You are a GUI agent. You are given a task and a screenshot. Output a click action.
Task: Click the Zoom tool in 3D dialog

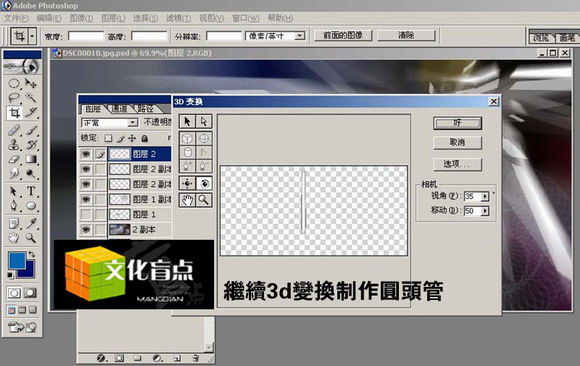point(204,200)
